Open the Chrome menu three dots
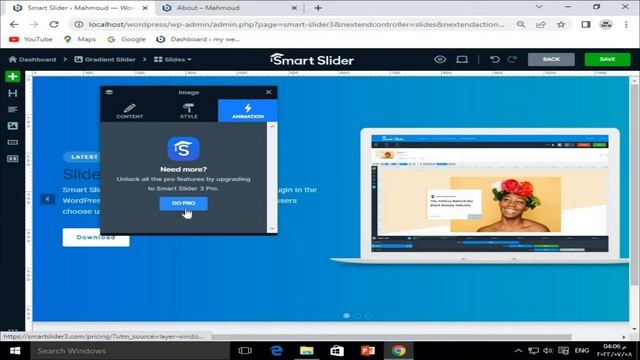The width and height of the screenshot is (640, 360). (x=626, y=24)
